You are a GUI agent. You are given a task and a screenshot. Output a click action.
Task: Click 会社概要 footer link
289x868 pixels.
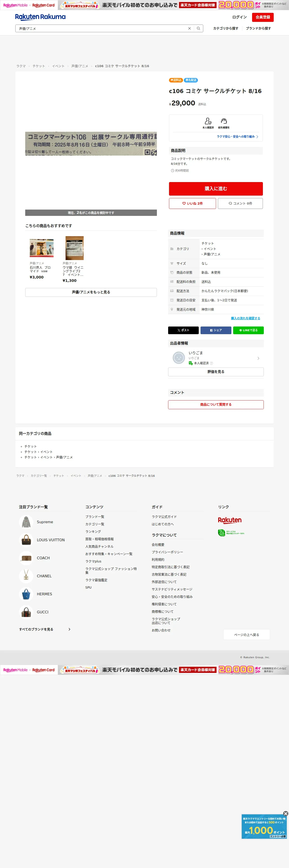click(x=158, y=545)
